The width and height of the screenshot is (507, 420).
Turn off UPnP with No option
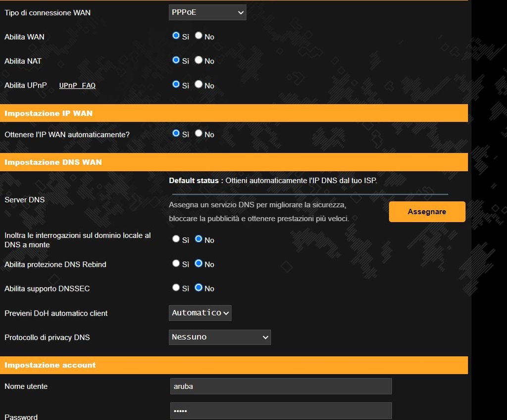coord(199,84)
